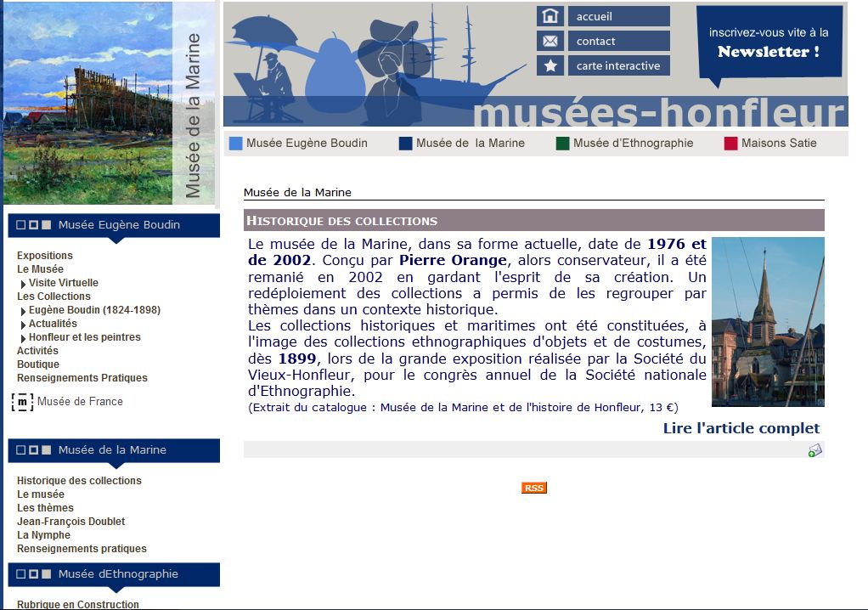Open the orange RSS feed icon

pos(533,488)
